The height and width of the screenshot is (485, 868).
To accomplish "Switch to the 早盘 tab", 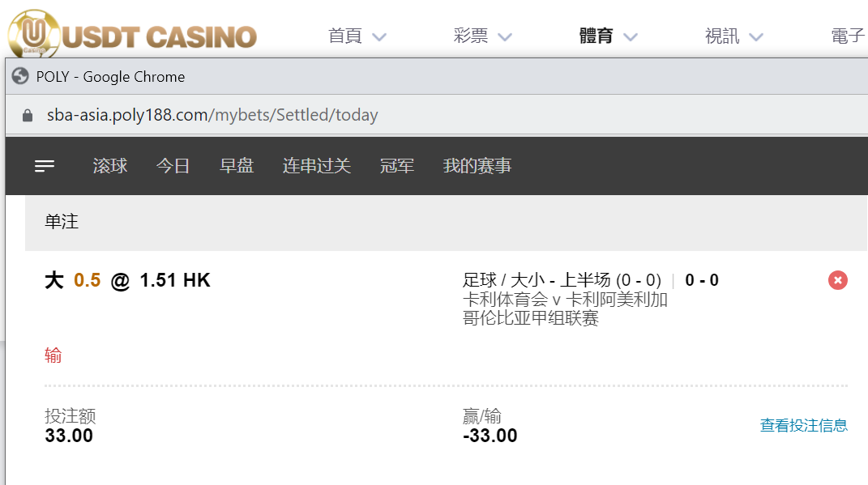I will point(237,166).
